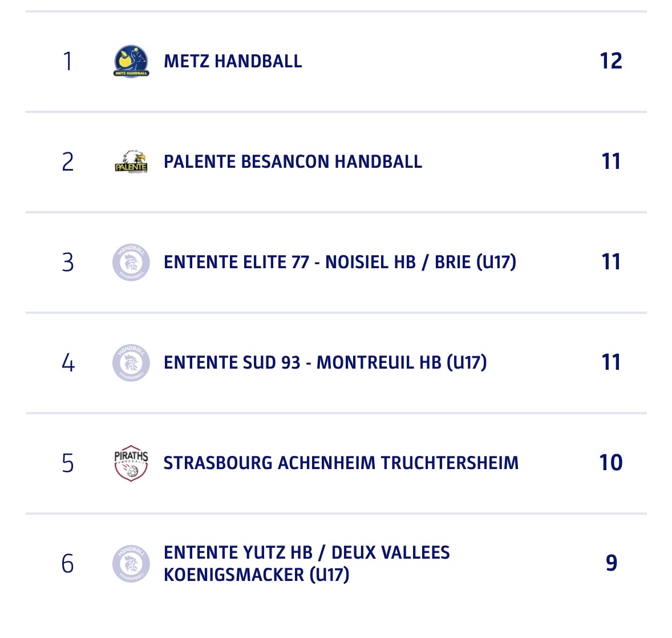Click Metz Handball's 12 points score

[610, 61]
